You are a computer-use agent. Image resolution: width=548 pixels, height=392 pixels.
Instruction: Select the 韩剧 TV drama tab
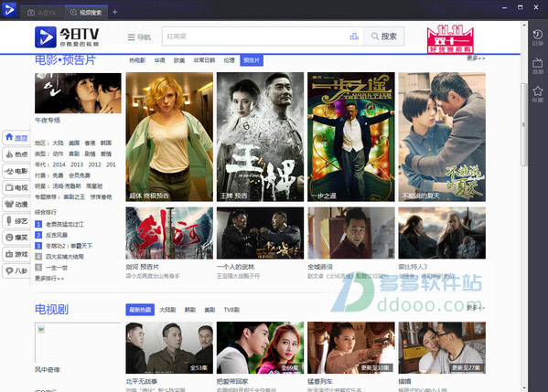coord(190,310)
